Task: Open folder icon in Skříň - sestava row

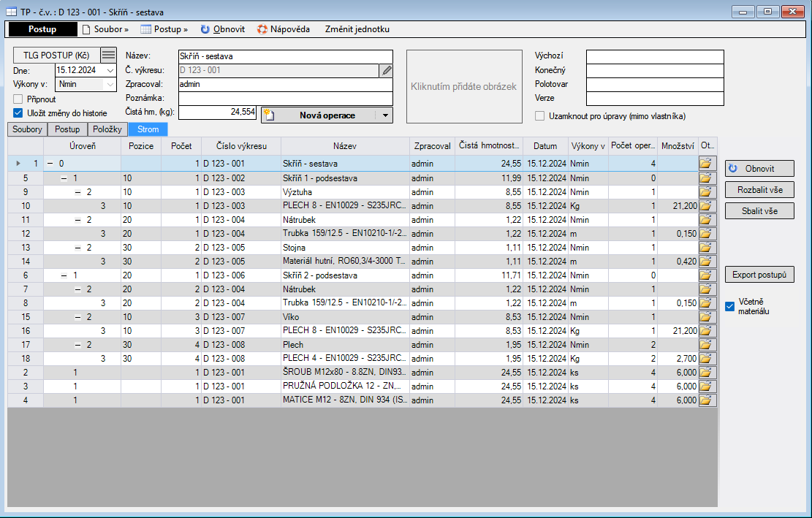Action: pos(707,164)
